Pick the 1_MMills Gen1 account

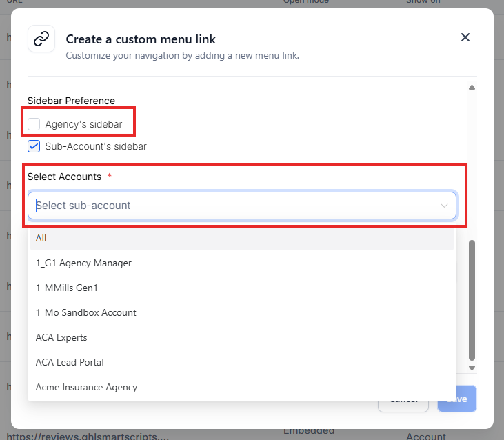pos(62,288)
